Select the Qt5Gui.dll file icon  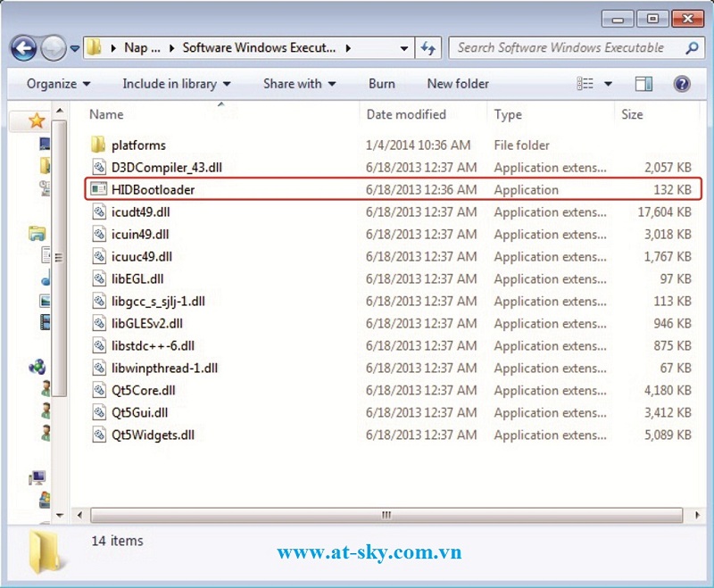pyautogui.click(x=99, y=412)
